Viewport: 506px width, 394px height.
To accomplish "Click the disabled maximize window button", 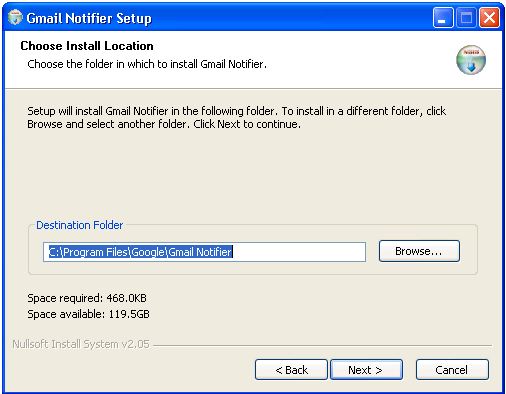I will (466, 18).
